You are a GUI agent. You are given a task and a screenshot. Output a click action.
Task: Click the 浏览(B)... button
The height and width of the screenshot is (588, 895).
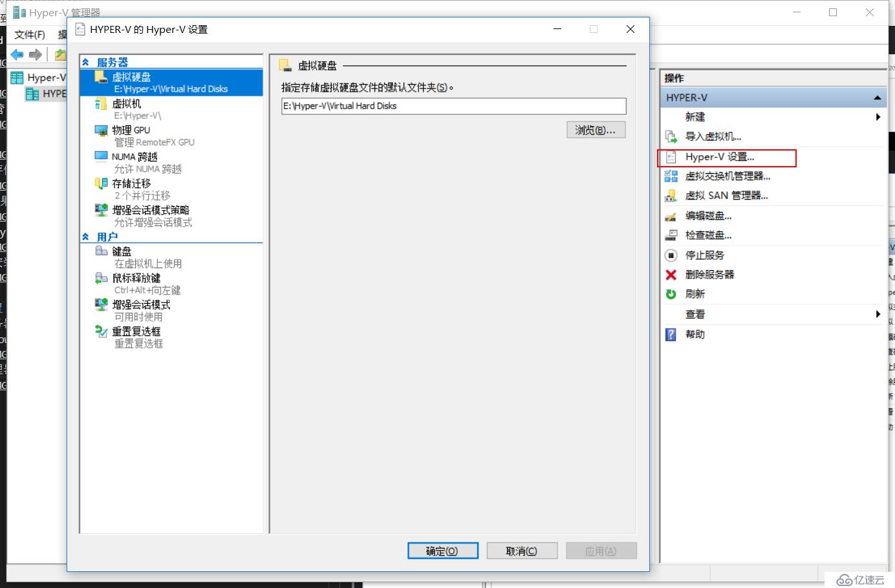point(596,130)
